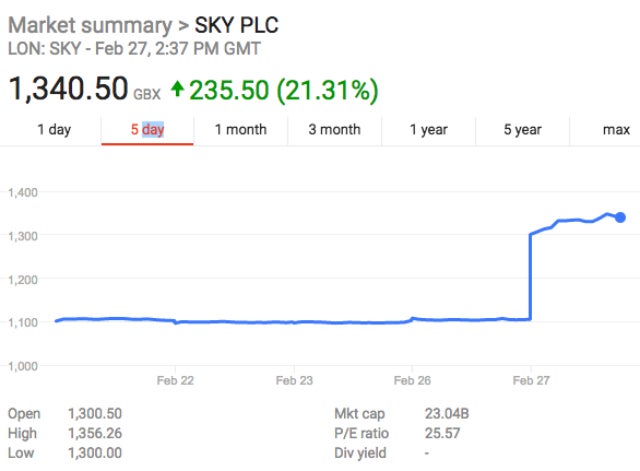Switch chart to max range
The width and height of the screenshot is (640, 471).
tap(616, 130)
